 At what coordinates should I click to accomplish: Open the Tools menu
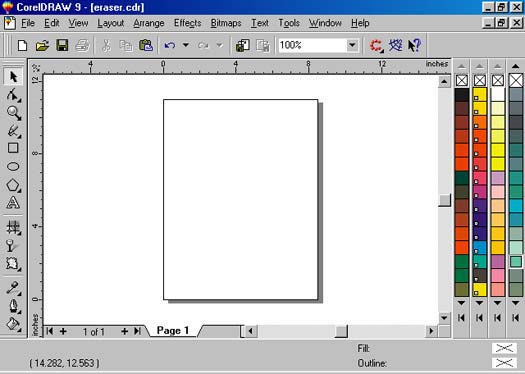289,23
